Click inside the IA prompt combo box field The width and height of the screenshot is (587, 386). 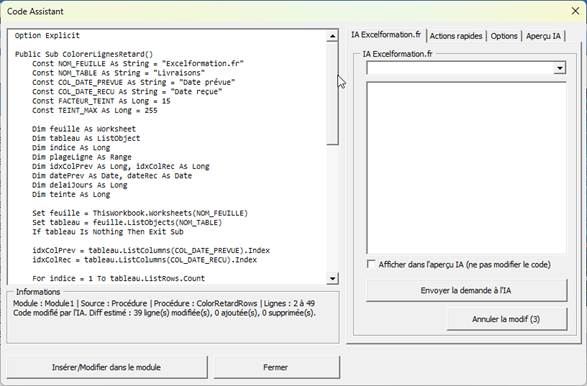pos(460,68)
